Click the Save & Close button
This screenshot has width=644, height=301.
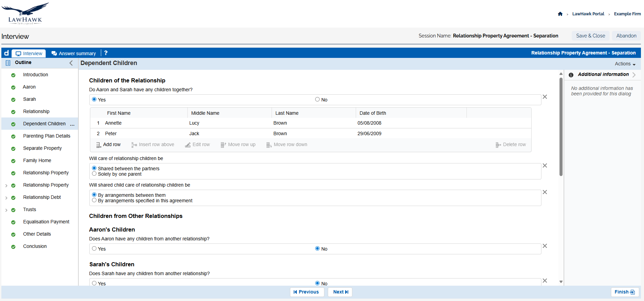coord(590,36)
